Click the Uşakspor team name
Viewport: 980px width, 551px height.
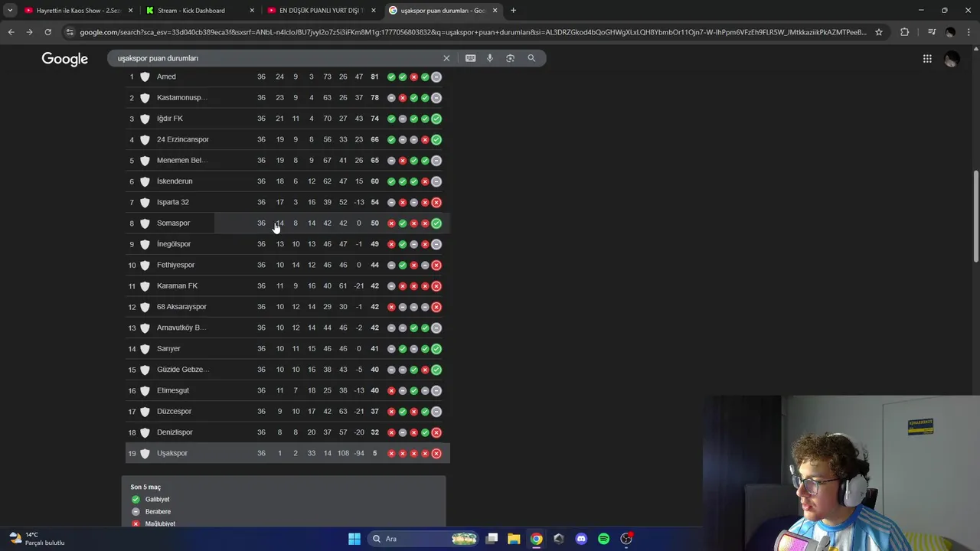click(x=172, y=453)
